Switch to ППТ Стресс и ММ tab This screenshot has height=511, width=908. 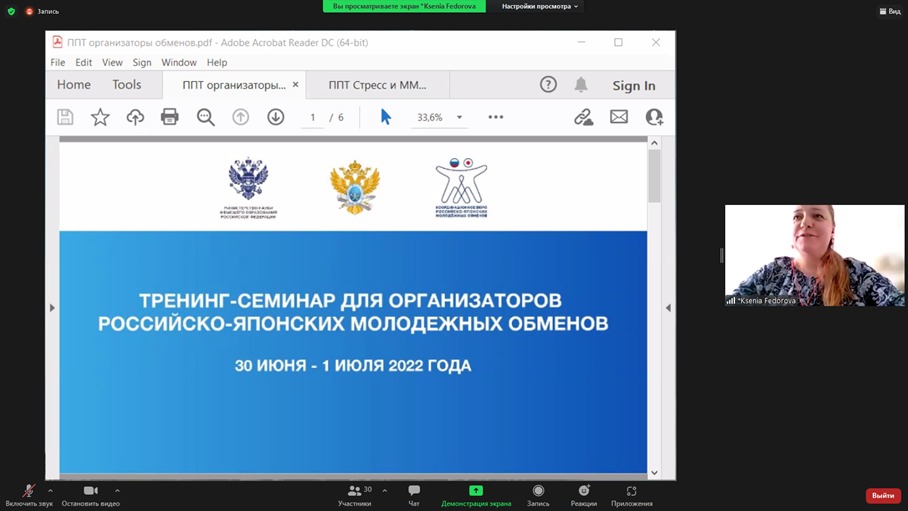pos(377,85)
